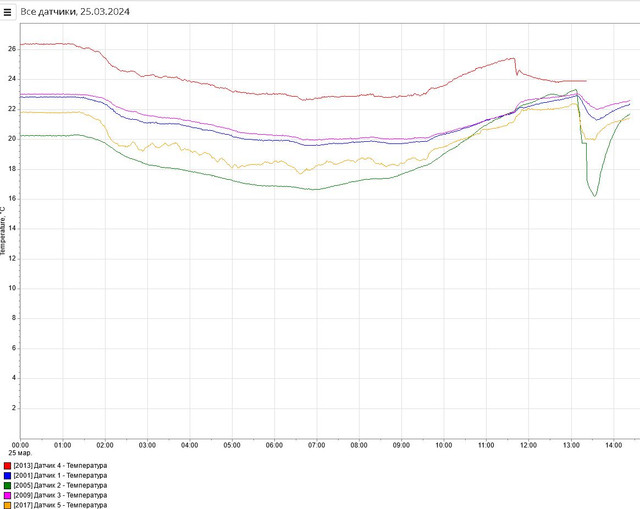Click the magenta Датчик 3 legend swatch
The width and height of the screenshot is (640, 509).
tap(7, 495)
